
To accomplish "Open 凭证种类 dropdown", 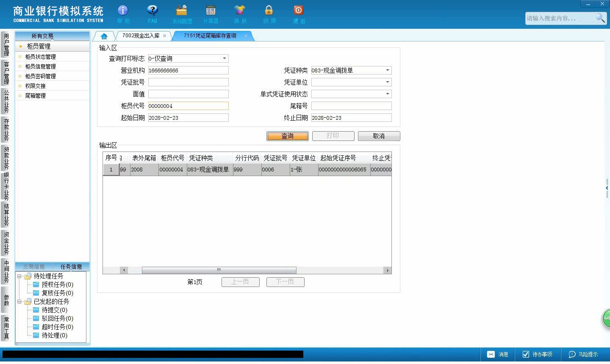I will 388,70.
